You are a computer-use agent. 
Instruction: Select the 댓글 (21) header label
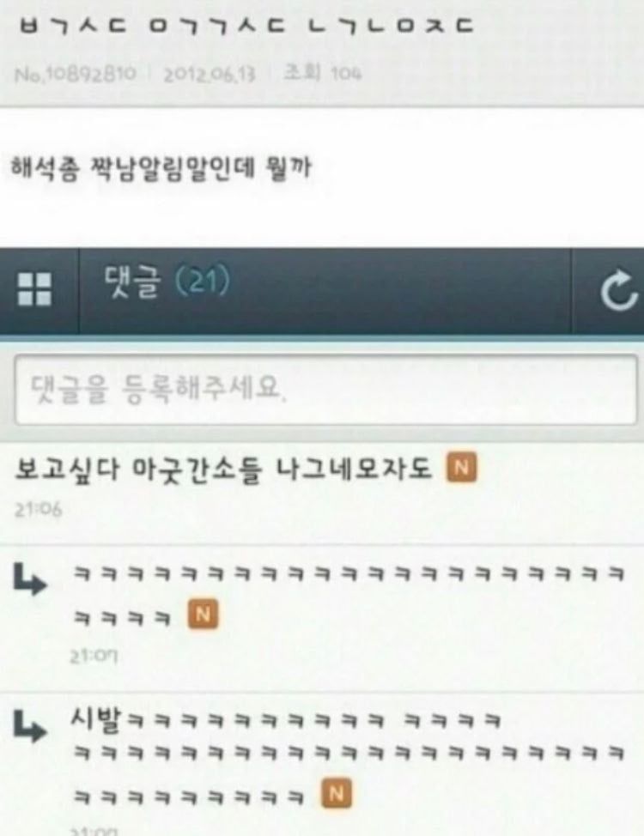pyautogui.click(x=167, y=282)
